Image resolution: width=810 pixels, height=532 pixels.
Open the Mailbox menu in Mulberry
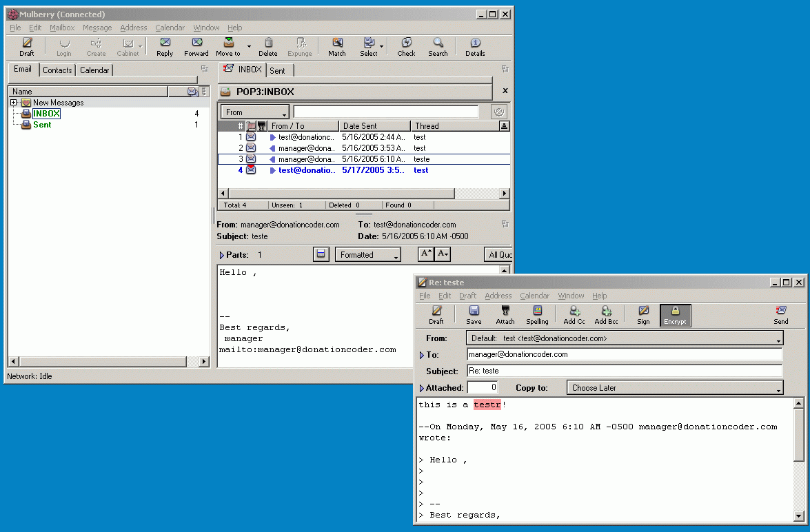coord(62,28)
